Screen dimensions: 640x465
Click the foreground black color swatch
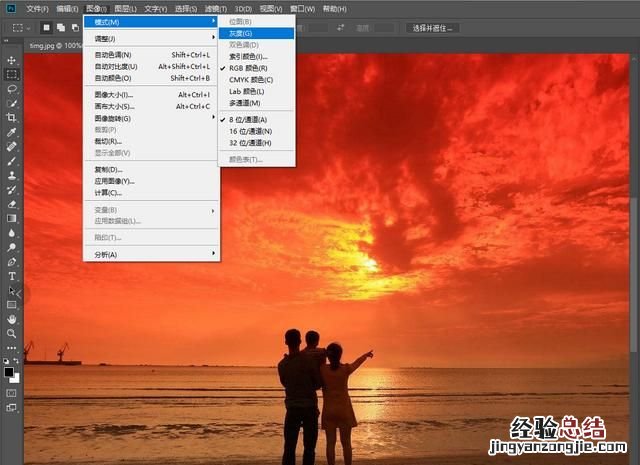pyautogui.click(x=9, y=372)
